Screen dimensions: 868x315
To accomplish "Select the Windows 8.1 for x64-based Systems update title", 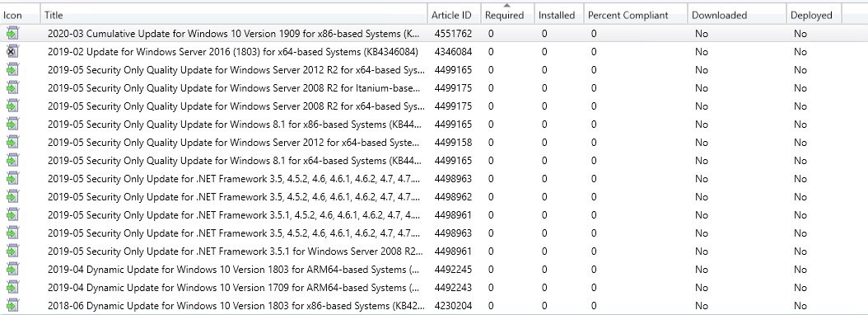I will point(235,161).
